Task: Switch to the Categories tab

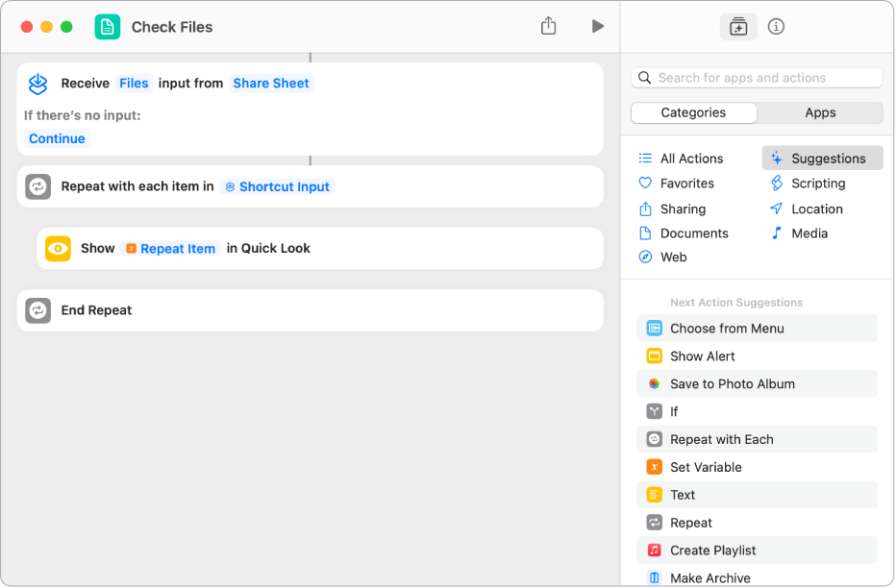Action: 693,112
